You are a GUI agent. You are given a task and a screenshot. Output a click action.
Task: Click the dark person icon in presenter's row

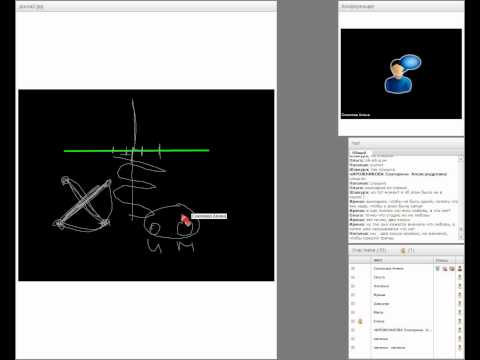tap(460, 268)
